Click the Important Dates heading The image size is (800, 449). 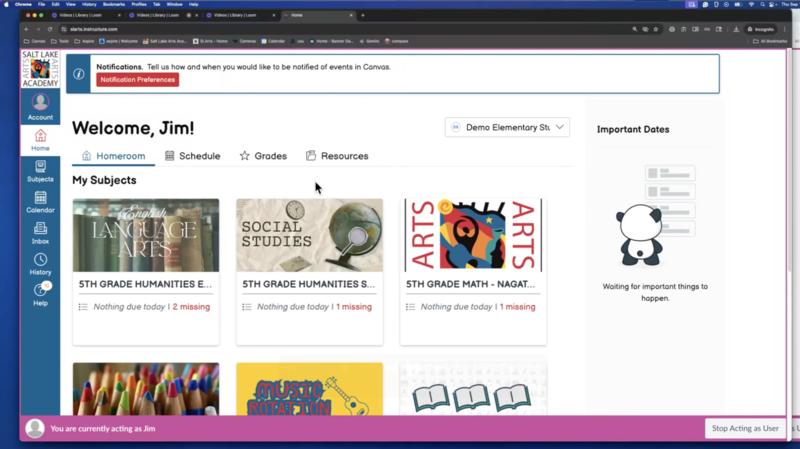[633, 130]
